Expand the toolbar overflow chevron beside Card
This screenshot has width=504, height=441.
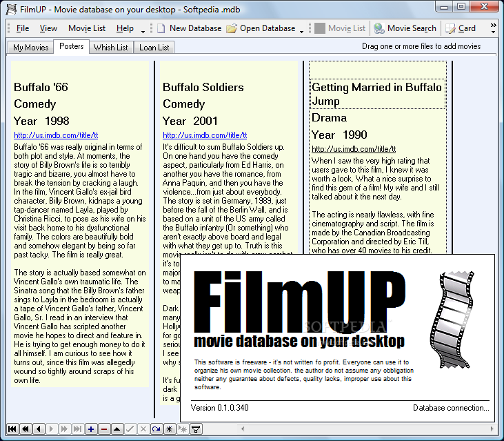pos(493,28)
